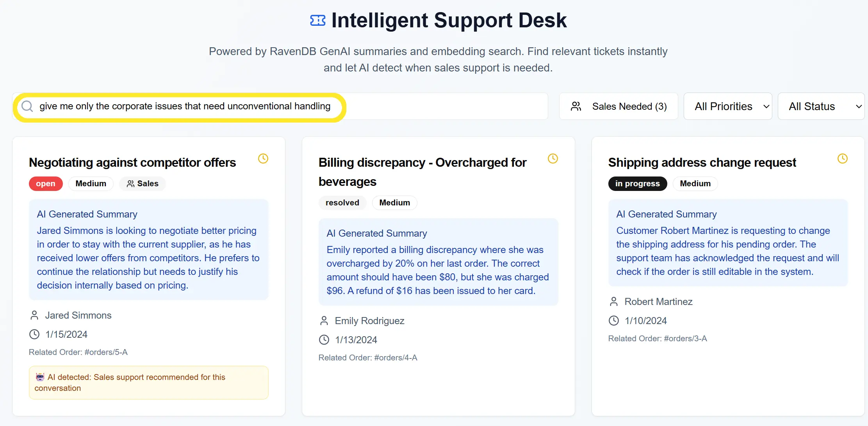Click clock icon on Billing discrepancy card
This screenshot has height=426, width=868.
click(553, 159)
